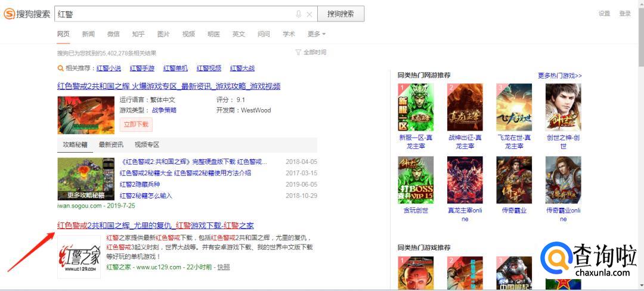Viewport: 644px width, 291px height.
Task: Click 战神出征-真龙主宰 text link
Action: pyautogui.click(x=465, y=141)
